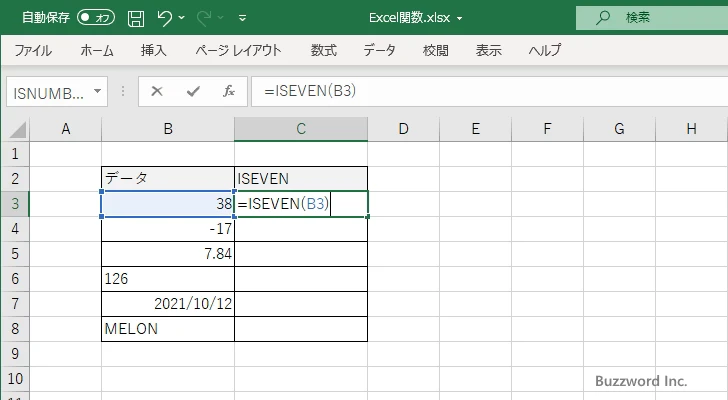Click the 検索 search box
Screen dimensions: 728x400
click(x=652, y=18)
